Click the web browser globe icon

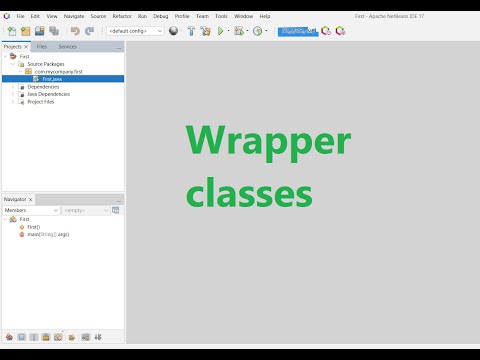173,31
